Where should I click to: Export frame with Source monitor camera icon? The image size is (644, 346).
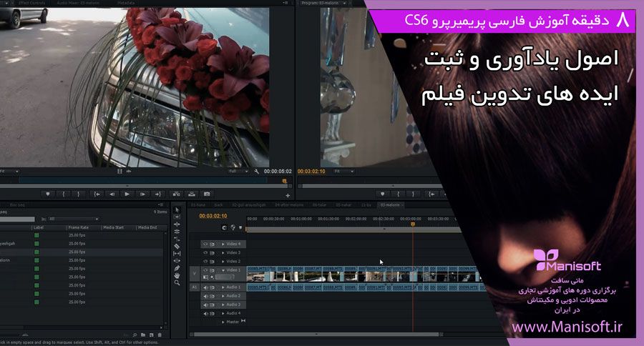207,194
